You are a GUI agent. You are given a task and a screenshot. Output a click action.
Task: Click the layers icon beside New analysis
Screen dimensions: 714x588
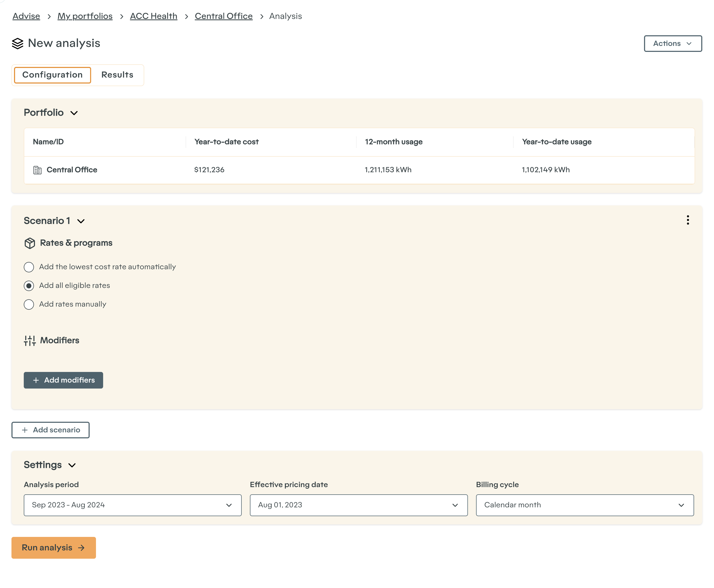(x=18, y=43)
